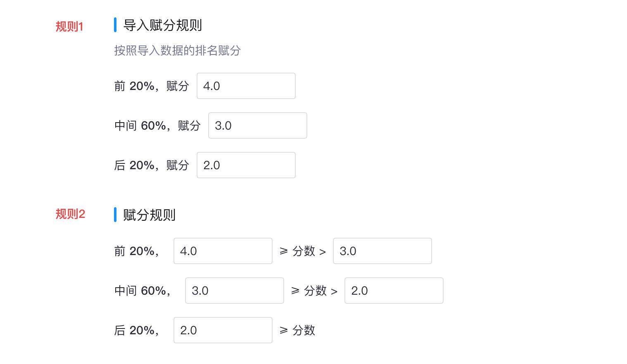The image size is (627, 364).
Task: Click the 后 20% label in 规则2
Action: [x=136, y=330]
